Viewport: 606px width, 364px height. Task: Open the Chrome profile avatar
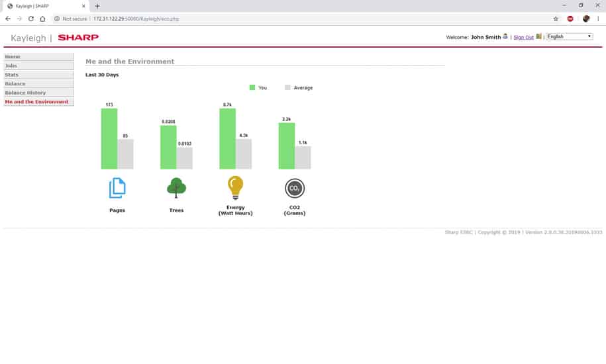(x=585, y=19)
